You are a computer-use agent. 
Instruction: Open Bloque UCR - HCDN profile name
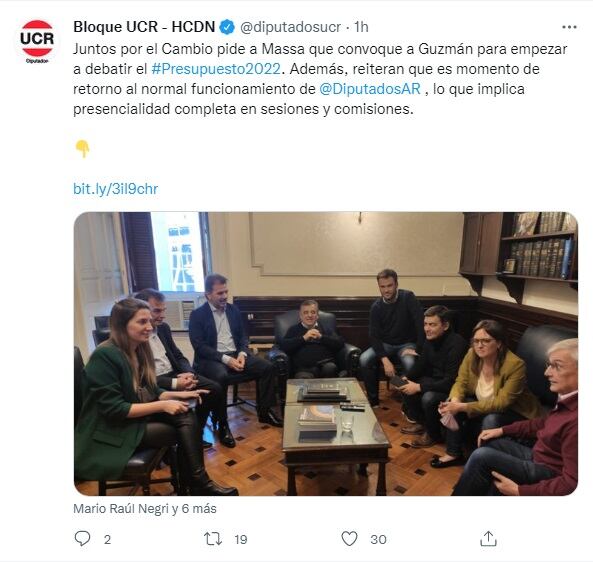tap(144, 27)
